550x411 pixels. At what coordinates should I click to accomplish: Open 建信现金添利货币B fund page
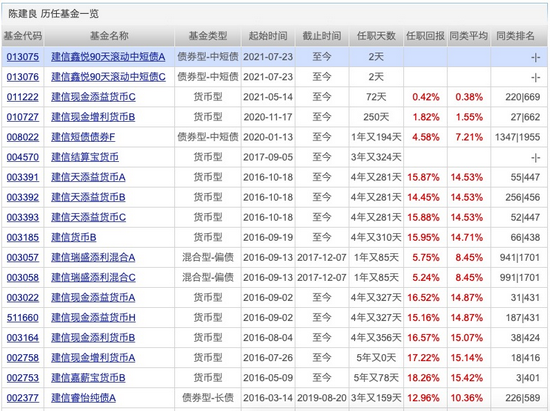click(x=93, y=338)
